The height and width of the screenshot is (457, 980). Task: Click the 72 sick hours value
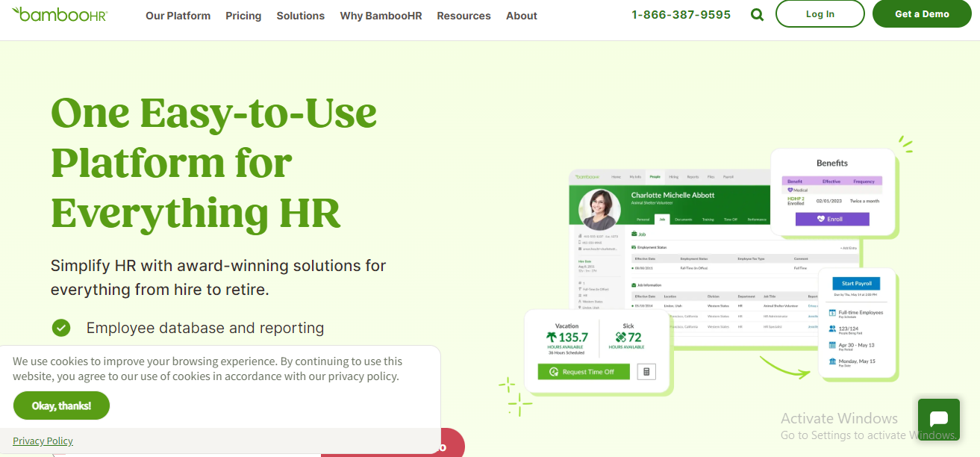click(x=634, y=338)
